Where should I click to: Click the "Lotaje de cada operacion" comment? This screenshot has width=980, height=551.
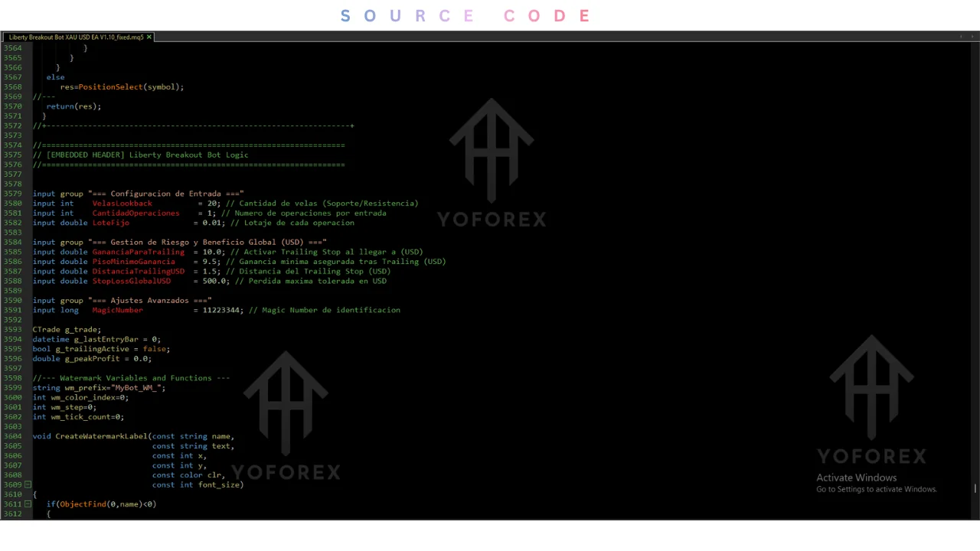click(x=292, y=223)
